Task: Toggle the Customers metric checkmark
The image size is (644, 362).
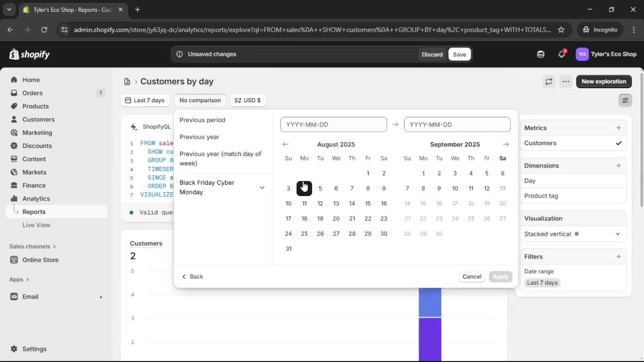Action: point(619,143)
